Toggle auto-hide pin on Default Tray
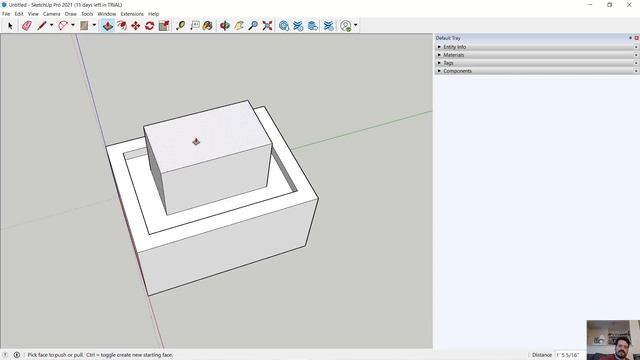The height and width of the screenshot is (360, 640). pos(631,38)
